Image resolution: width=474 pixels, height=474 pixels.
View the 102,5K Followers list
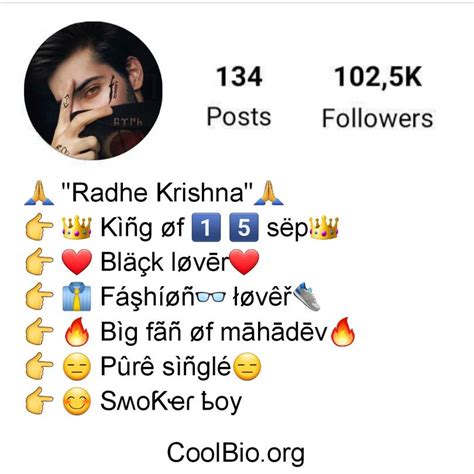(x=378, y=97)
